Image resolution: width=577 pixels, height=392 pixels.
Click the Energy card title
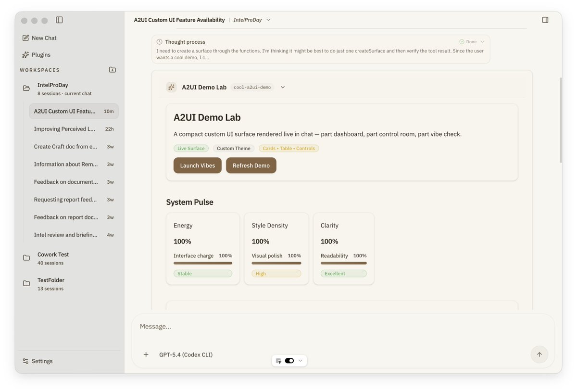(x=183, y=225)
